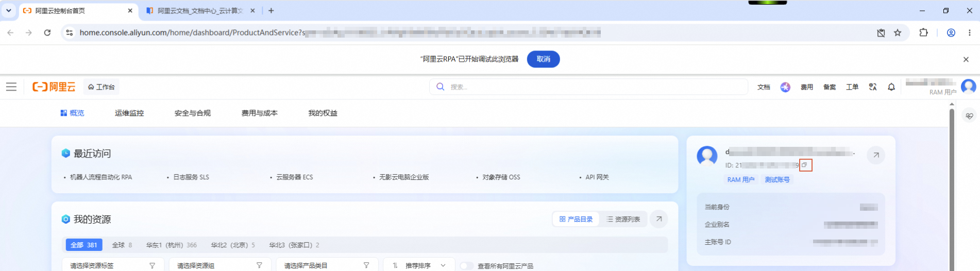The width and height of the screenshot is (980, 271).
Task: Click the profile card avatar
Action: tap(707, 155)
